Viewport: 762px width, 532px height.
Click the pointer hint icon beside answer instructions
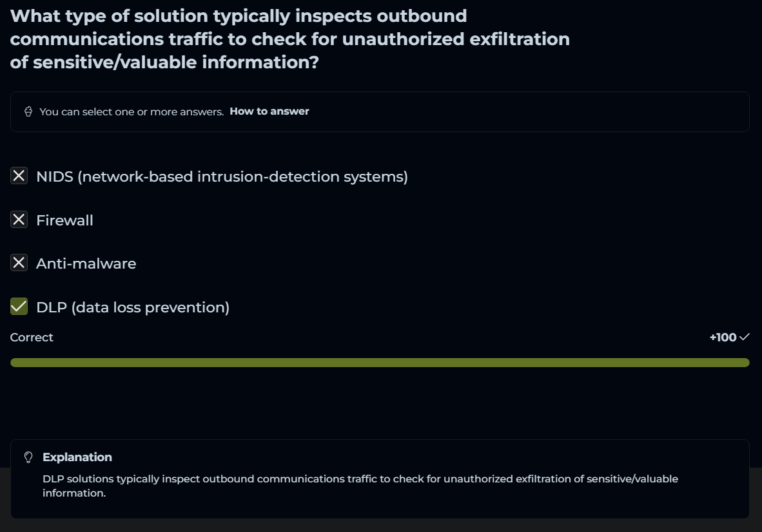[x=28, y=111]
